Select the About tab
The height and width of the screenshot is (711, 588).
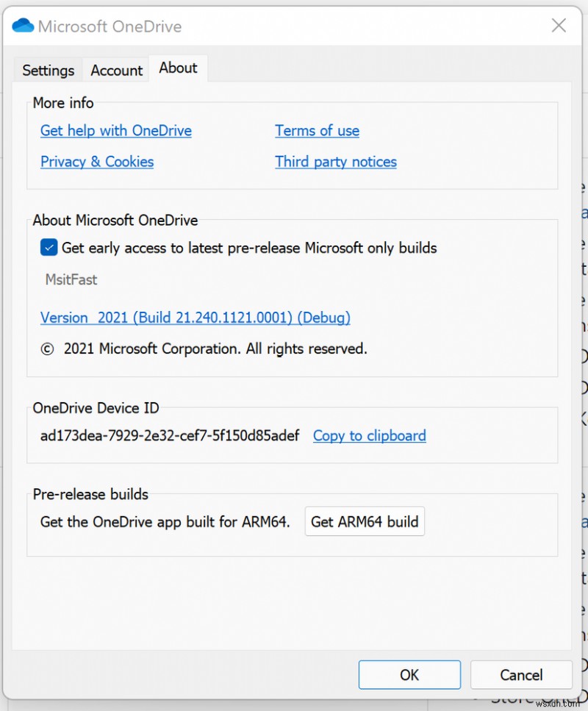click(x=178, y=68)
